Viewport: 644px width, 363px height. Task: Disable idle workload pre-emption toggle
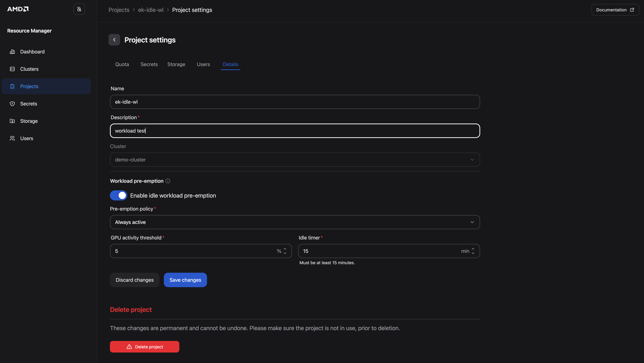(x=118, y=195)
